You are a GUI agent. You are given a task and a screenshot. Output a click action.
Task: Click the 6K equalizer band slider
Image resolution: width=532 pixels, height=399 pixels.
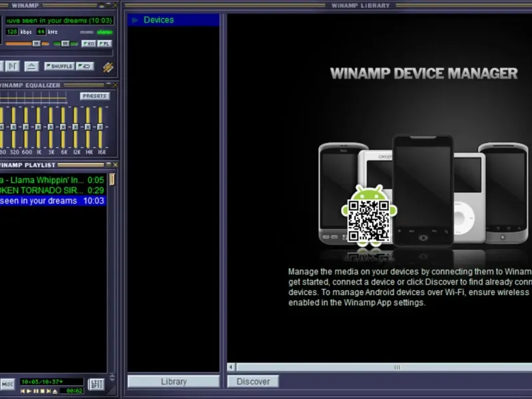click(x=63, y=127)
